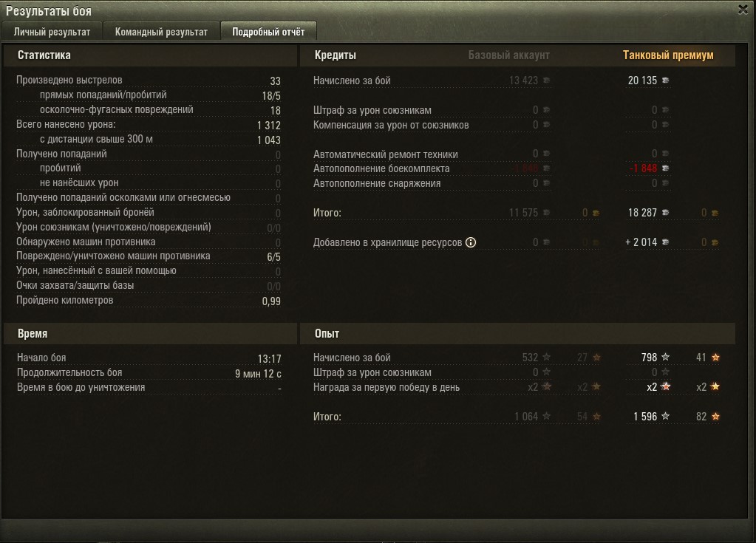The image size is (756, 543).
Task: Switch to the «Личный результат» tab
Action: 52,32
